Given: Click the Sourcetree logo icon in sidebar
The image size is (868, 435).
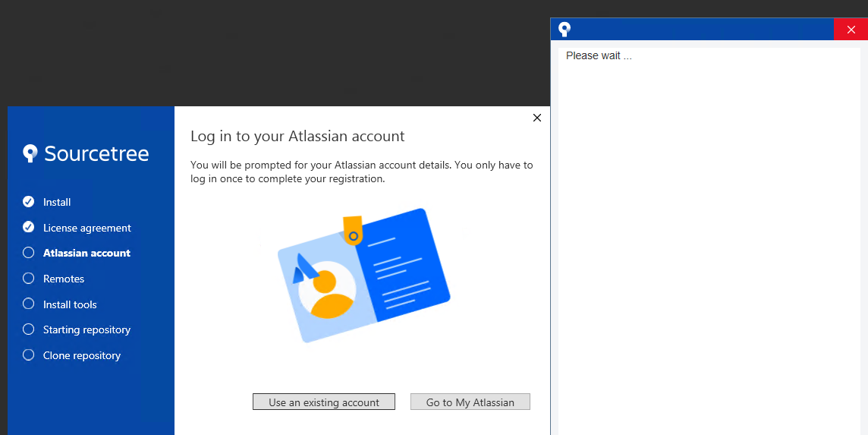Looking at the screenshot, I should (x=30, y=153).
